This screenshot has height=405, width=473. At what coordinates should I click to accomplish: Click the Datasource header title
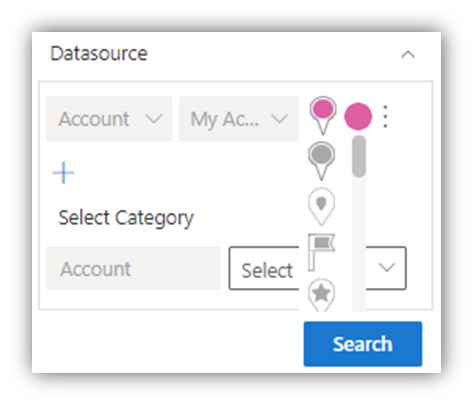point(99,54)
